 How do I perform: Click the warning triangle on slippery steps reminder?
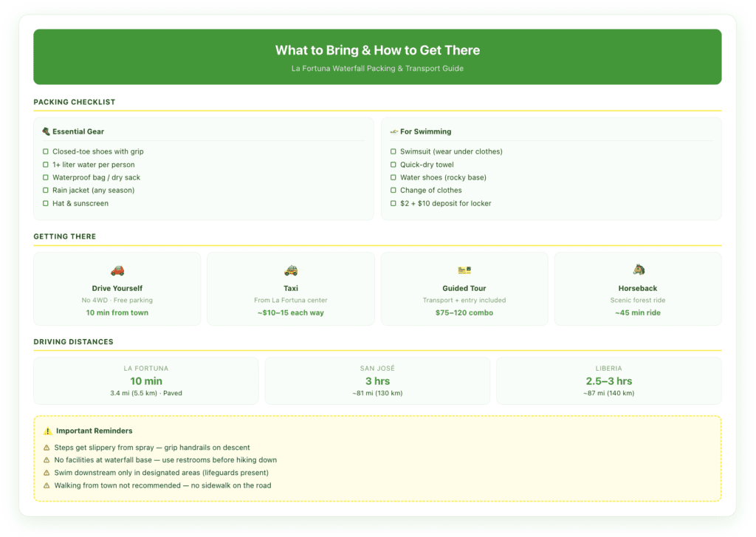coord(46,448)
